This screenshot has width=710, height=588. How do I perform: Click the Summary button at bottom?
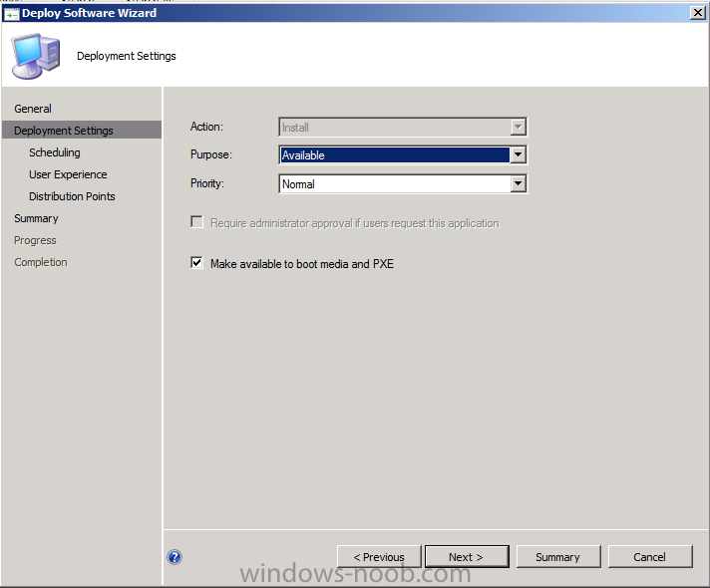(x=557, y=557)
